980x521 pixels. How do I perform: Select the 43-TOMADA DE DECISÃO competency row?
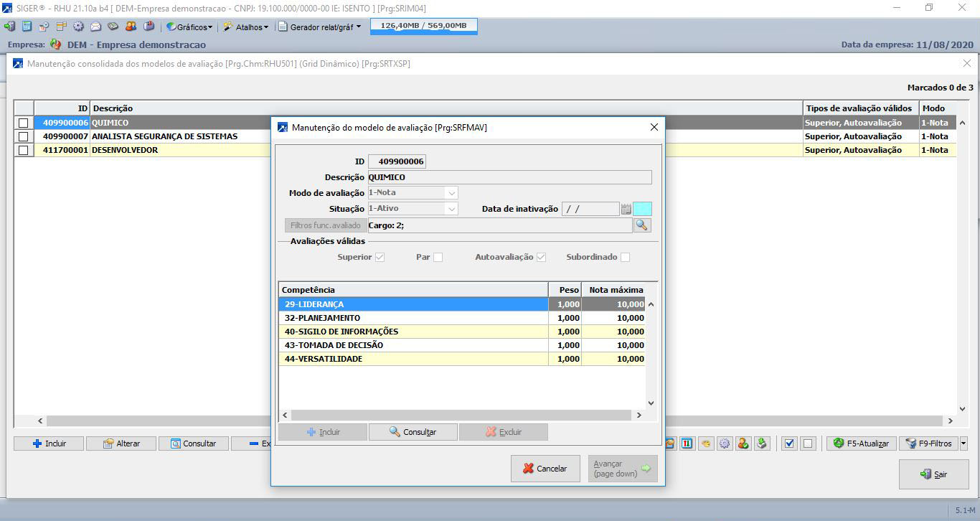[413, 345]
